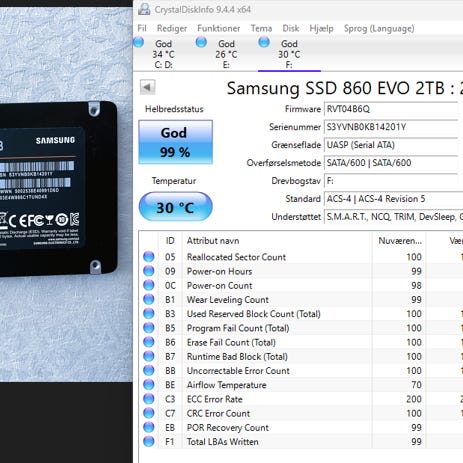The image size is (463, 463).
Task: Click status orb for Runtime Bad Block
Action: pos(149,356)
